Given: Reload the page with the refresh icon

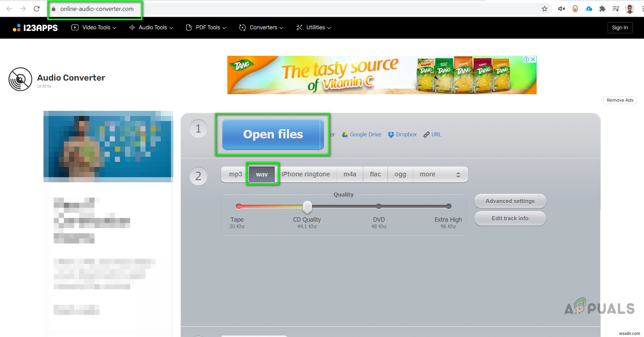Looking at the screenshot, I should tap(37, 9).
